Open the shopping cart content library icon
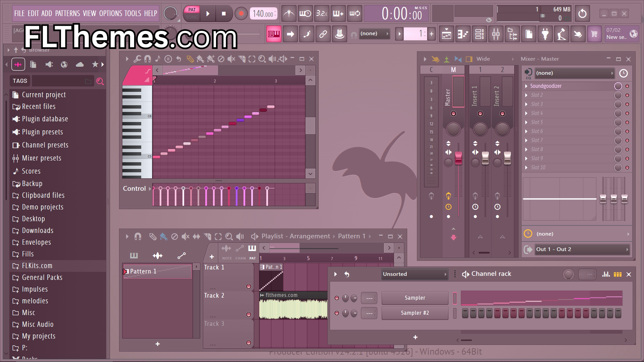The image size is (644, 362). 594,34
